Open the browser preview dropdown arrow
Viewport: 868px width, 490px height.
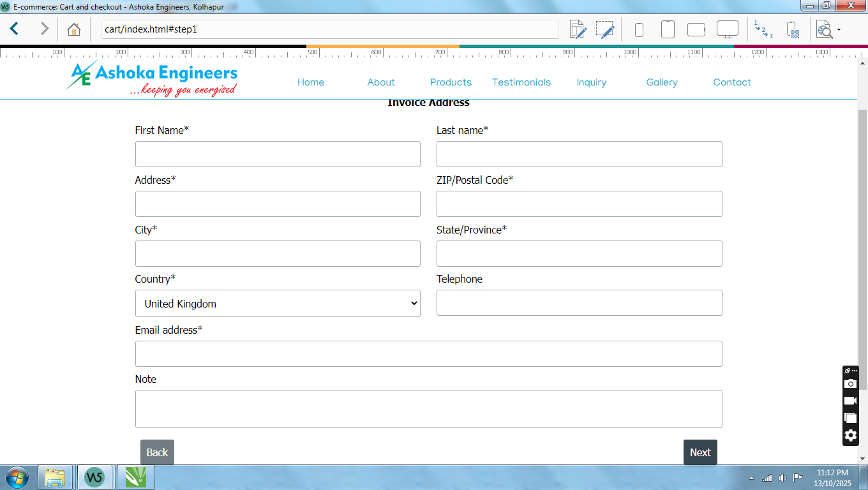pyautogui.click(x=839, y=29)
